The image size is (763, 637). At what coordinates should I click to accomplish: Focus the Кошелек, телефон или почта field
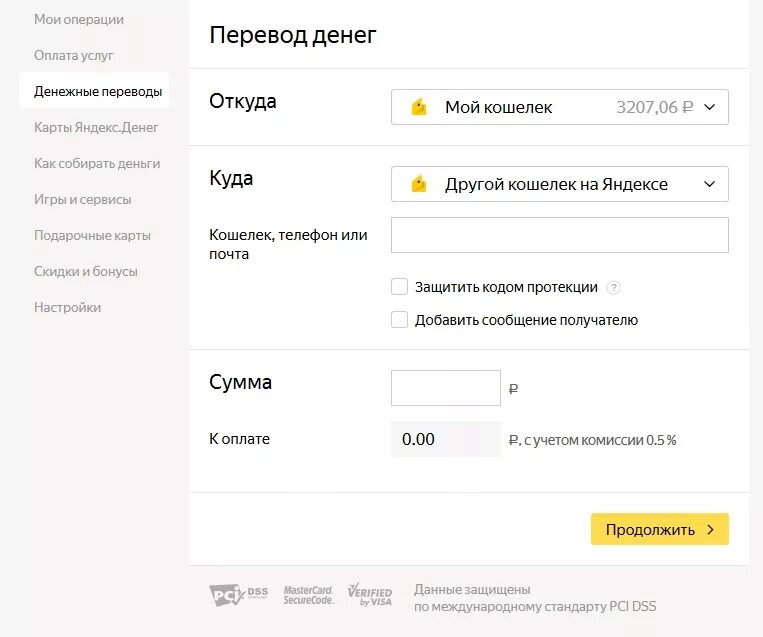tap(560, 235)
